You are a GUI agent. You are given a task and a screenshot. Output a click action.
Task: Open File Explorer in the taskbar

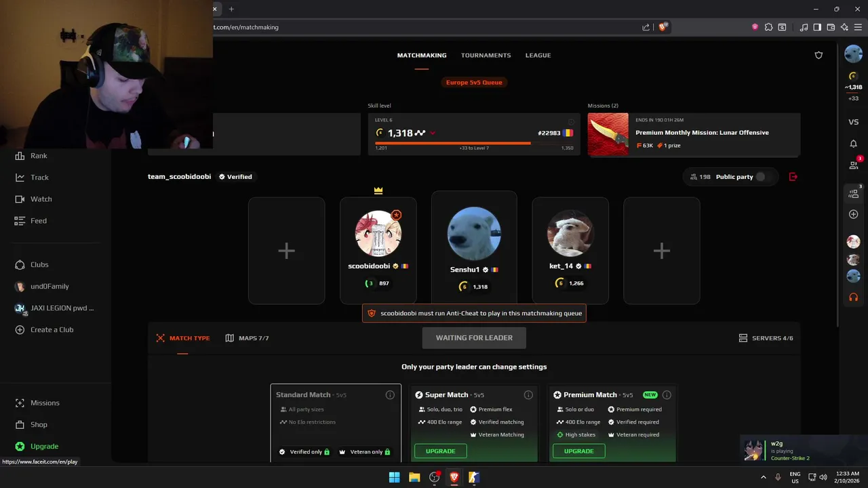click(x=414, y=477)
